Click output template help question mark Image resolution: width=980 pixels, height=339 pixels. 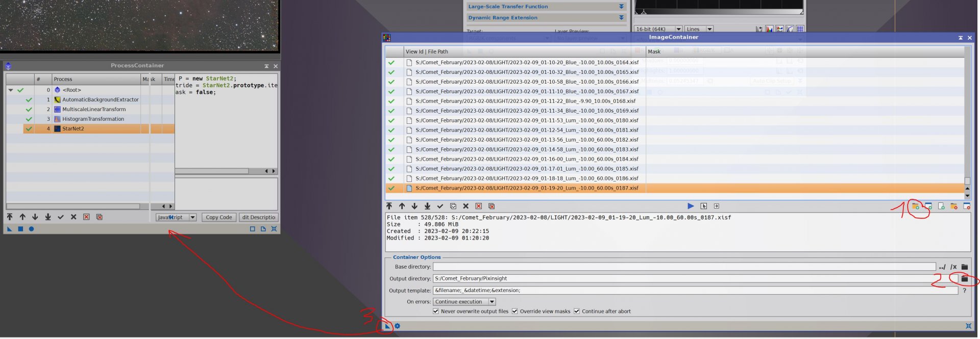click(x=964, y=290)
